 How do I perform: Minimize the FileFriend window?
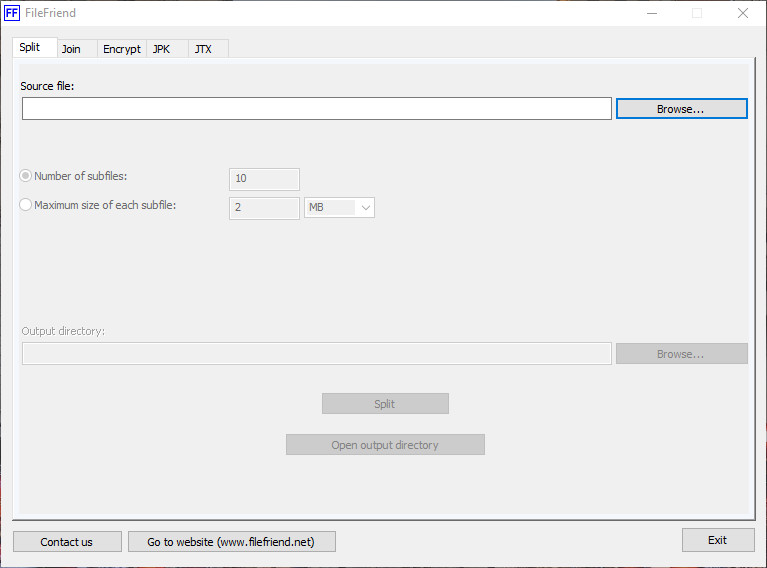click(x=652, y=13)
